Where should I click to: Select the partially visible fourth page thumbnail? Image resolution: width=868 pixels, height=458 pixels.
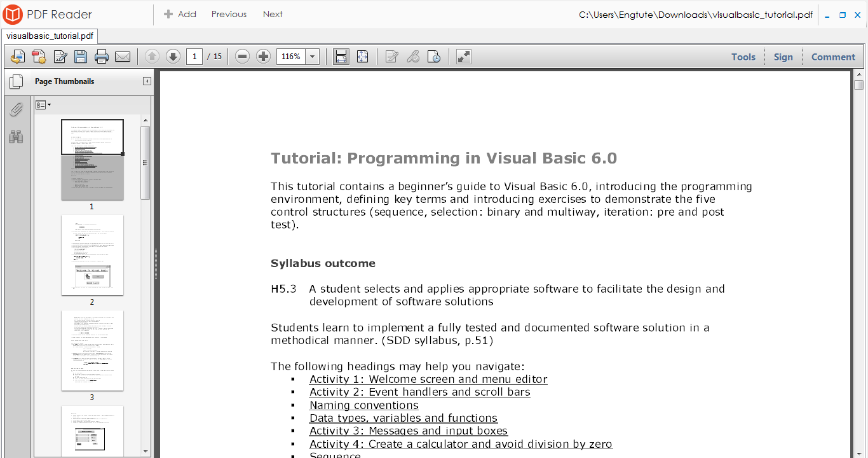pyautogui.click(x=92, y=431)
